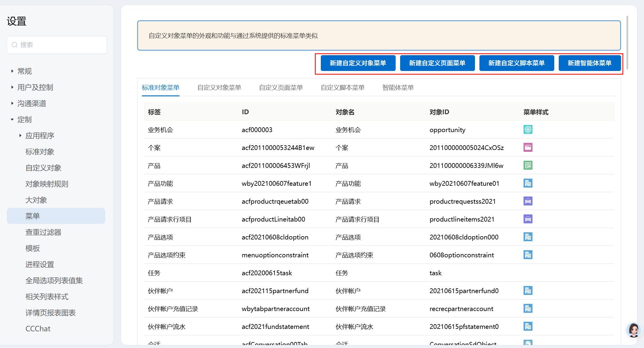The width and height of the screenshot is (644, 348).
Task: Switch to the 智能体菜单 tab
Action: [x=398, y=88]
